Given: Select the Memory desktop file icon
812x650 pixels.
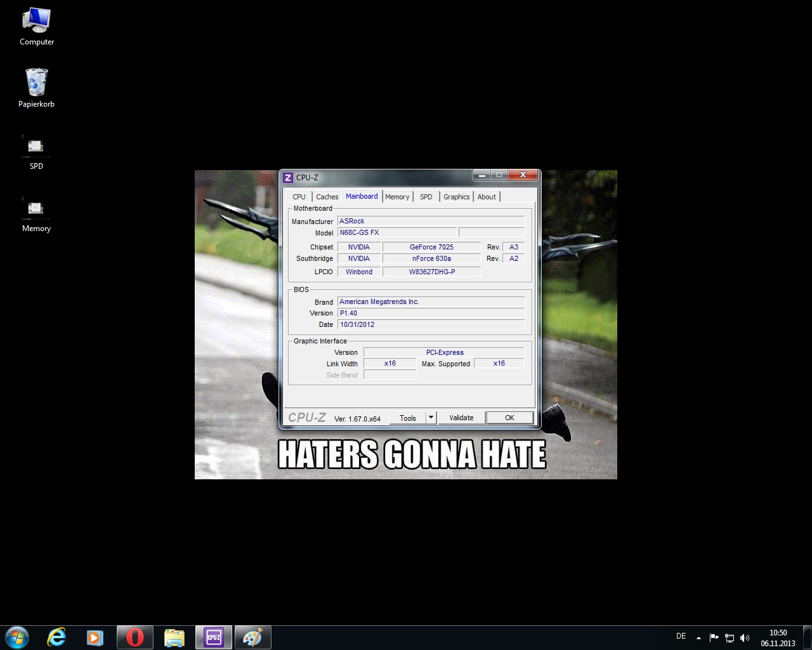Looking at the screenshot, I should 36,215.
